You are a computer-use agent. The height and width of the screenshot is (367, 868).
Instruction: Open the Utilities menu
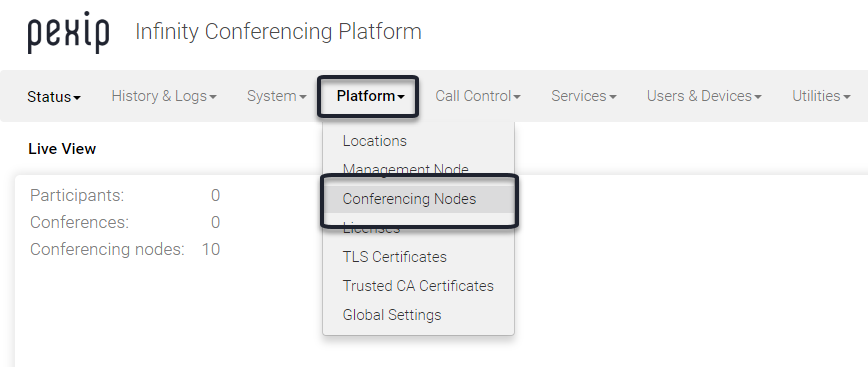822,96
